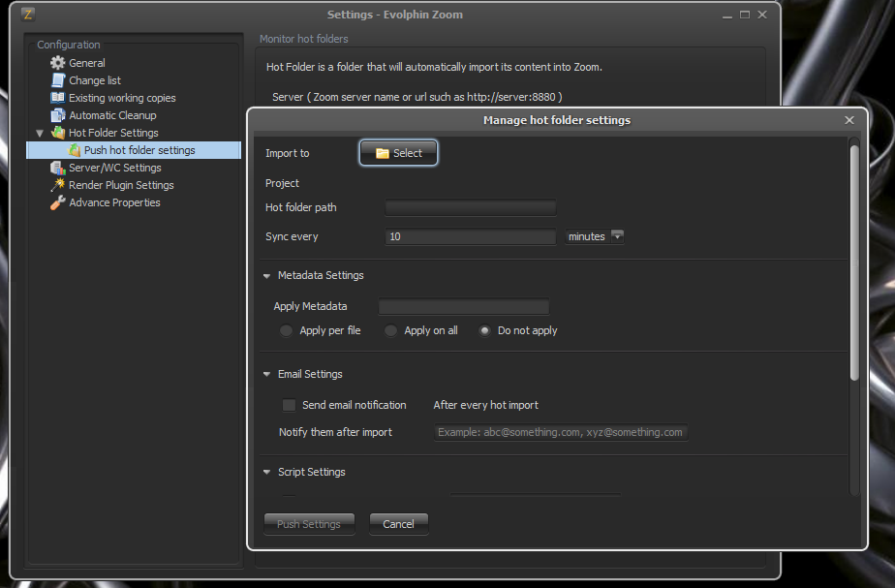Click the Push Settings button
Image resolution: width=895 pixels, height=588 pixels.
point(309,524)
